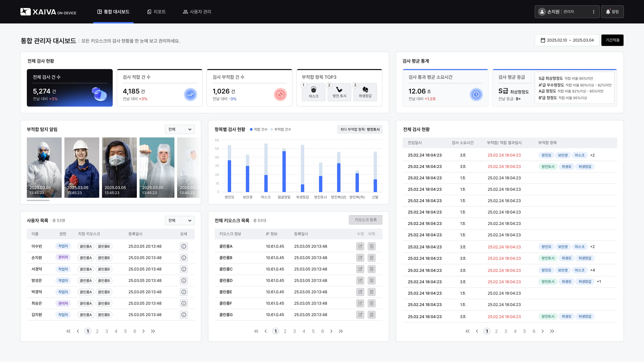Image resolution: width=644 pixels, height=362 pixels.
Task: Click the XAIVA ON-DEVICE logo
Action: (x=48, y=12)
